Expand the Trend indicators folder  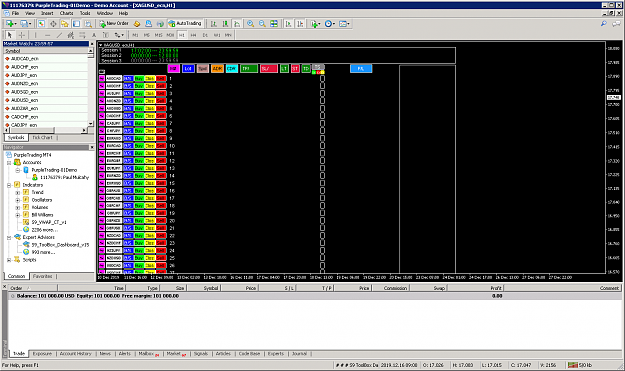tap(18, 192)
